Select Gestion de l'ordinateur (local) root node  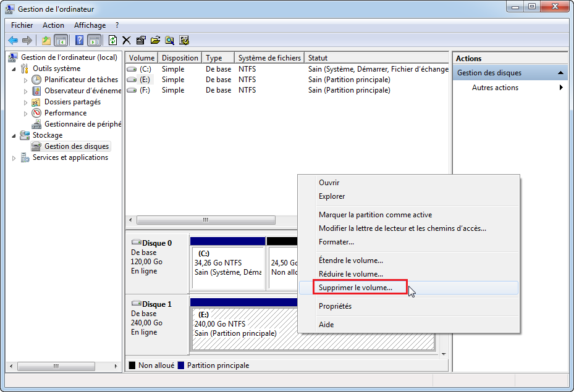(69, 57)
